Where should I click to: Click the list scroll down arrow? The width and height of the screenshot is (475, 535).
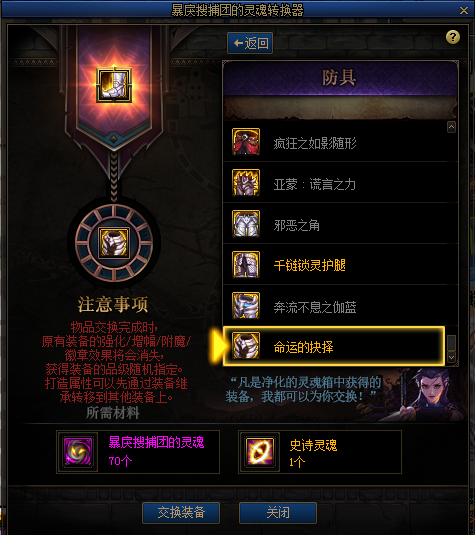[451, 357]
